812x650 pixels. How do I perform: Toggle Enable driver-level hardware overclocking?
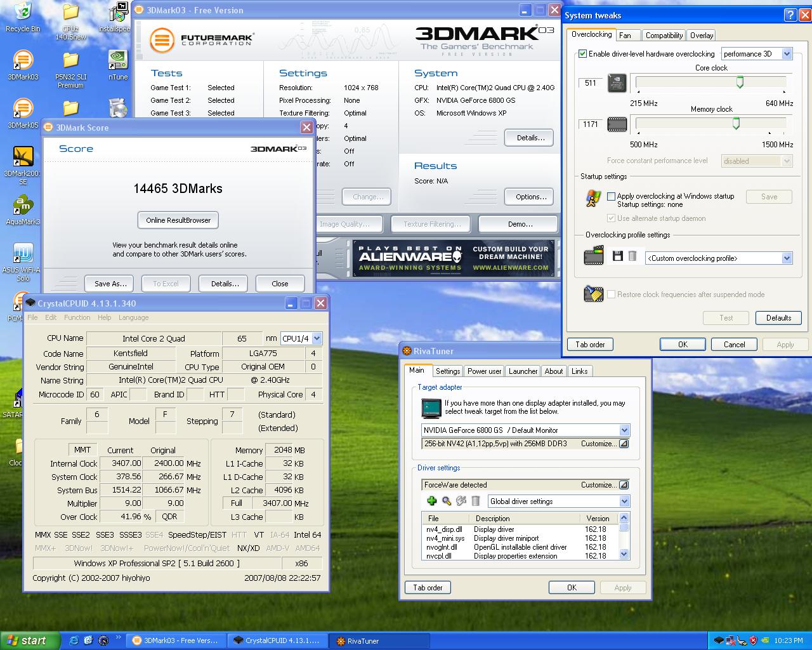point(582,54)
